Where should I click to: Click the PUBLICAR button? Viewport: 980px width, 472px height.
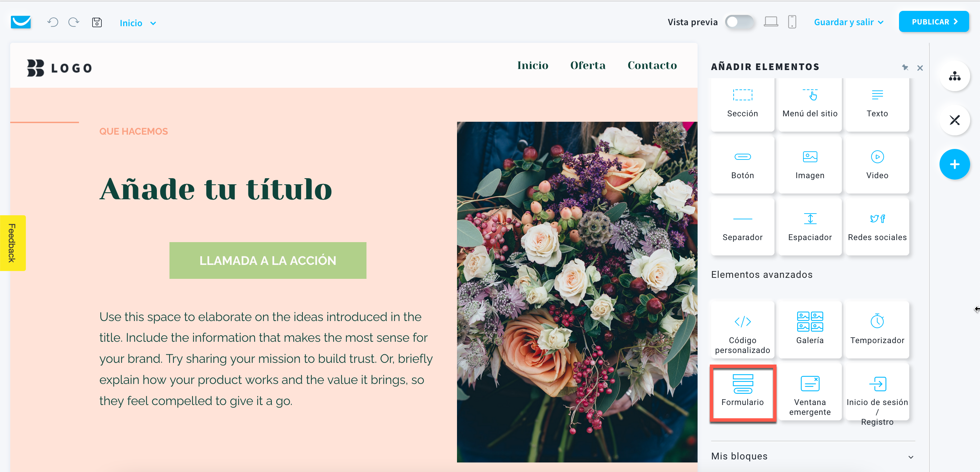934,22
